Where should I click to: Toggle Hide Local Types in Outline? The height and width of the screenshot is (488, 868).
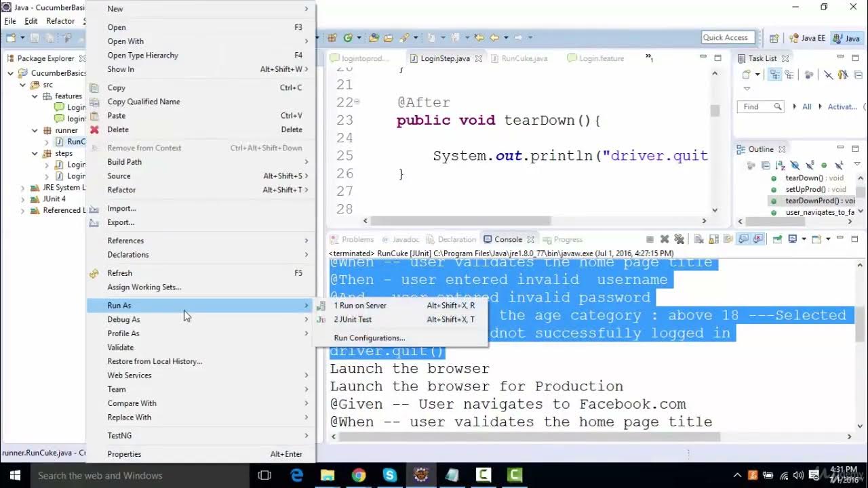tap(839, 165)
